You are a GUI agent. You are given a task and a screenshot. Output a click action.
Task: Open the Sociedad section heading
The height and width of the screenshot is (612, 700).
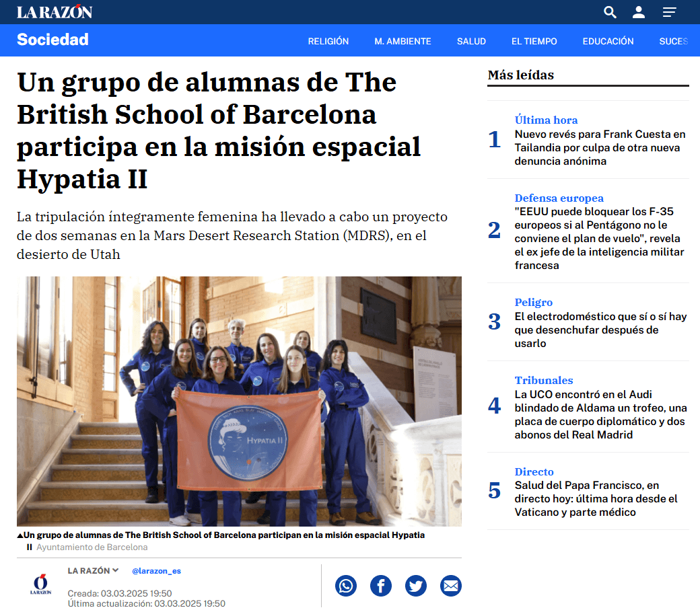(53, 39)
